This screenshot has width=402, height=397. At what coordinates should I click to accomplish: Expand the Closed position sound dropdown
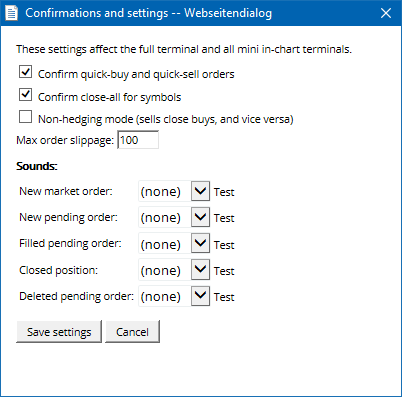[174, 270]
